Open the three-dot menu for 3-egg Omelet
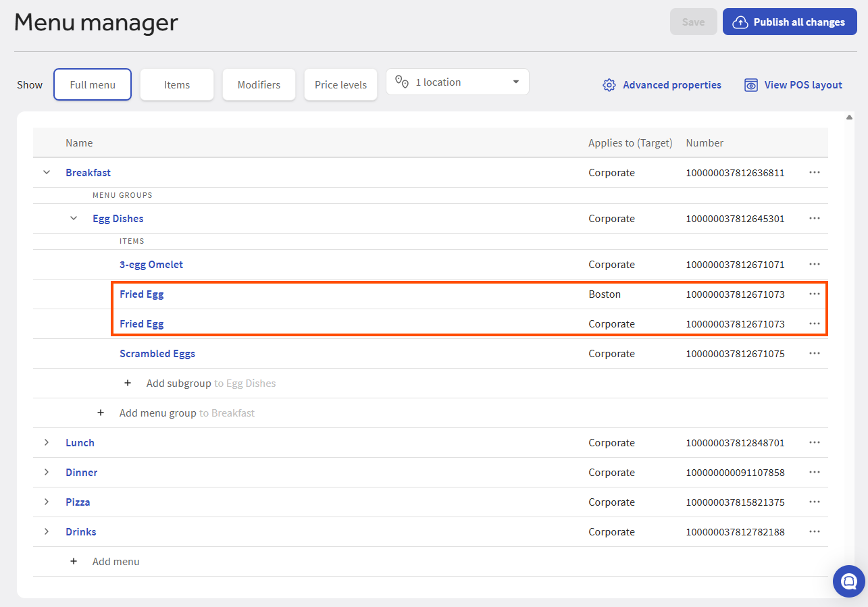Viewport: 868px width, 607px height. click(x=814, y=265)
